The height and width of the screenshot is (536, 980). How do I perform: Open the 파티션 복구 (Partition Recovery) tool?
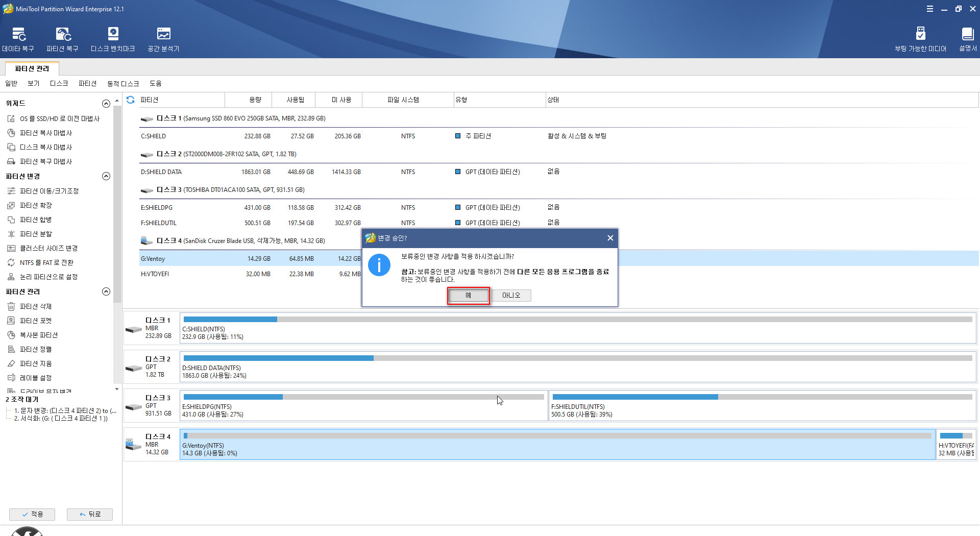pos(63,40)
